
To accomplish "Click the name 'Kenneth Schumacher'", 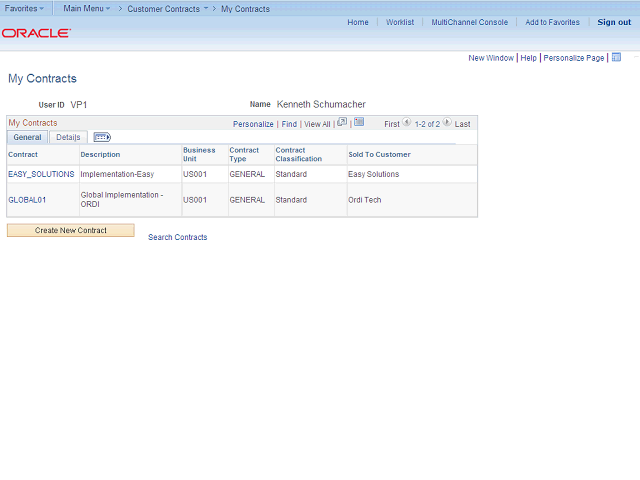I will click(321, 104).
